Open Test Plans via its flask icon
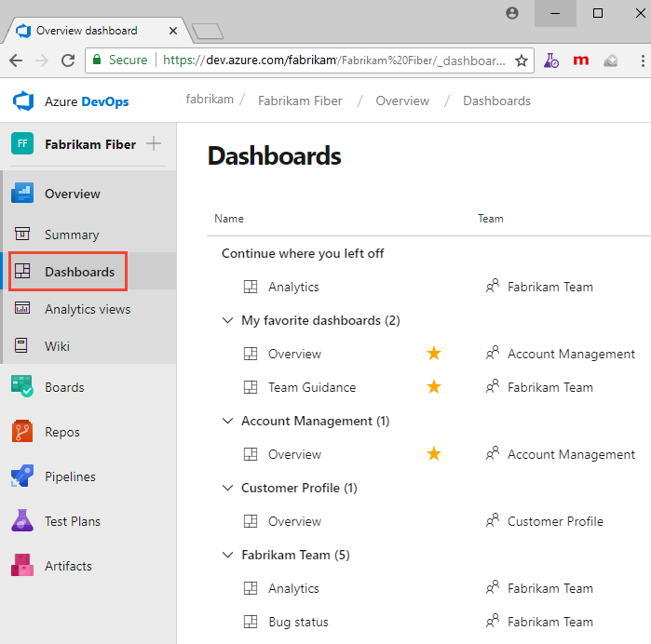This screenshot has height=644, width=651. click(x=22, y=520)
